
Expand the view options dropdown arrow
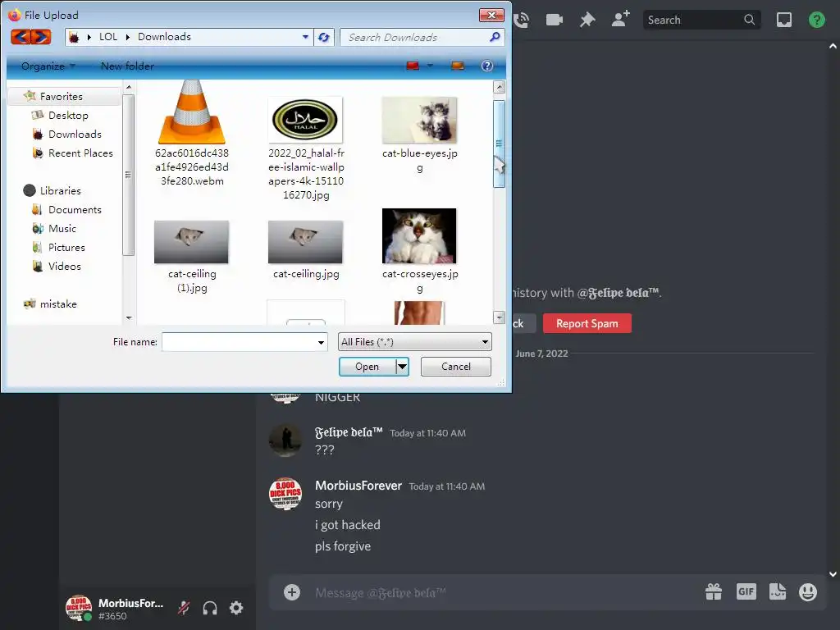coord(430,66)
